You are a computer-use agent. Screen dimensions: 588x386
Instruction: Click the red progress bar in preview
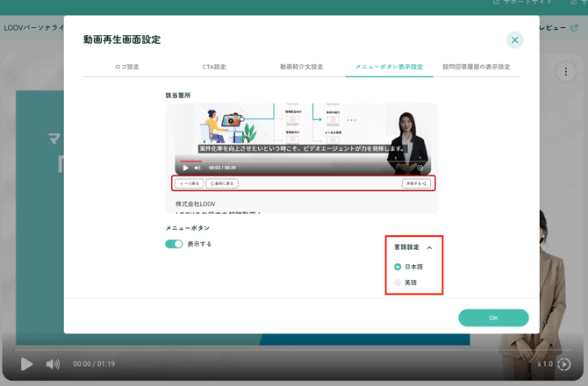(x=190, y=161)
